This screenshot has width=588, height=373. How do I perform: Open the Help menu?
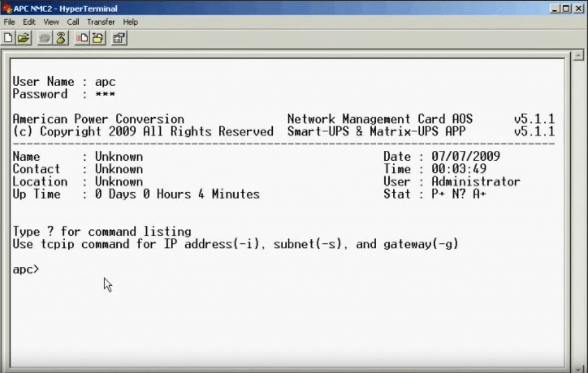tap(130, 22)
